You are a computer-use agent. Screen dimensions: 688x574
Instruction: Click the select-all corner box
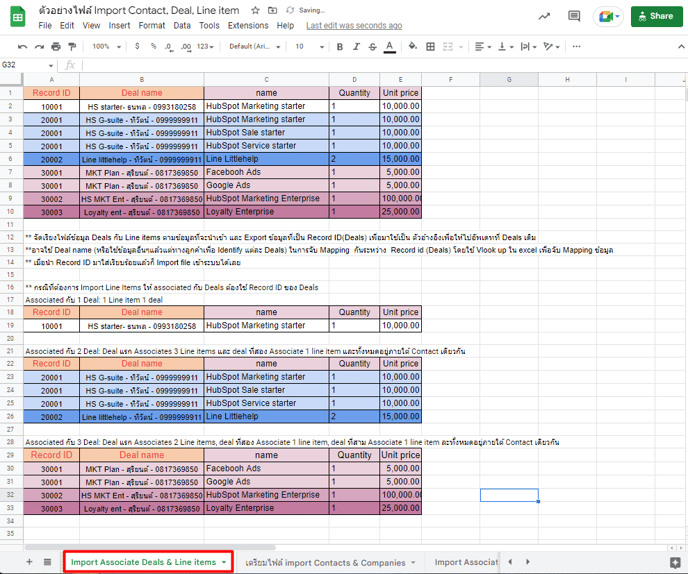coord(11,79)
